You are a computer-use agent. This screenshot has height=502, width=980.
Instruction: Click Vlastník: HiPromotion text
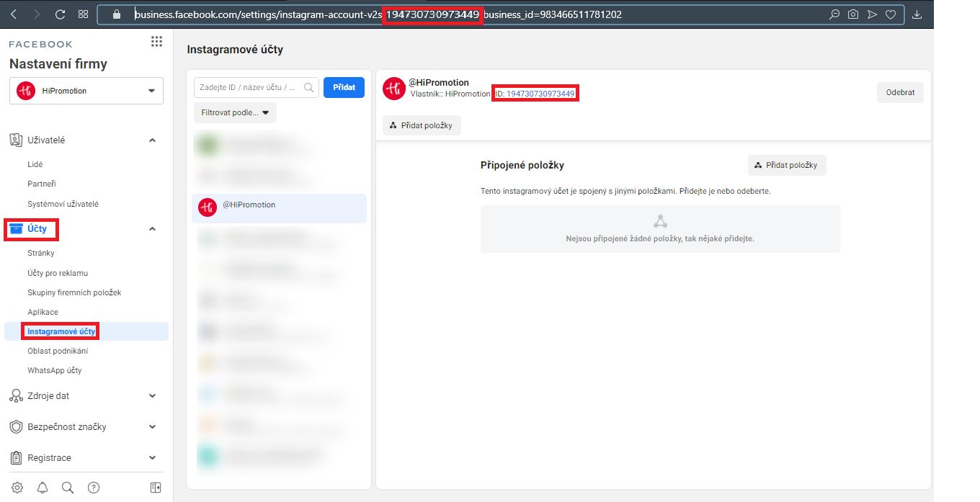click(x=450, y=94)
